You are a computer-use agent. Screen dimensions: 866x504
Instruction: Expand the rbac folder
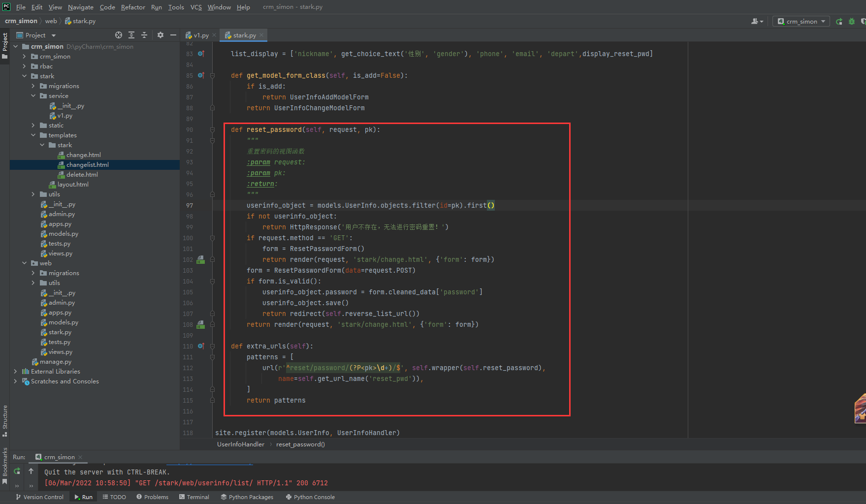tap(25, 66)
